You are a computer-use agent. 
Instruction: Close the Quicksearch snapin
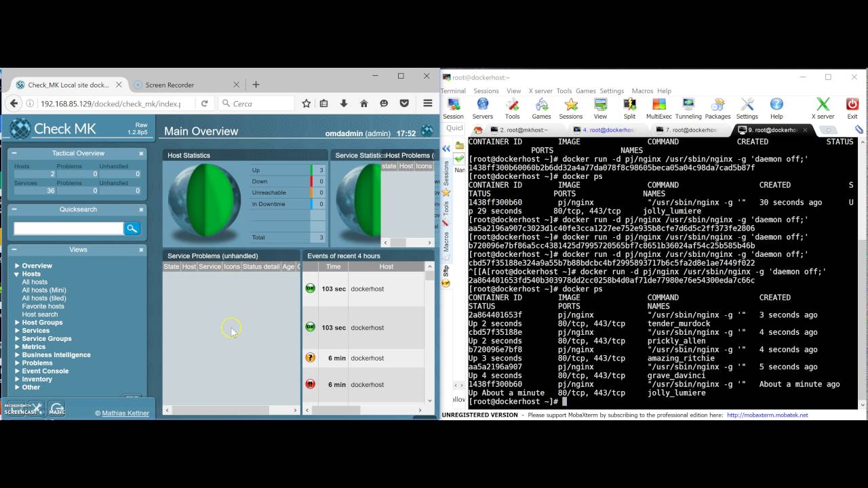click(142, 210)
